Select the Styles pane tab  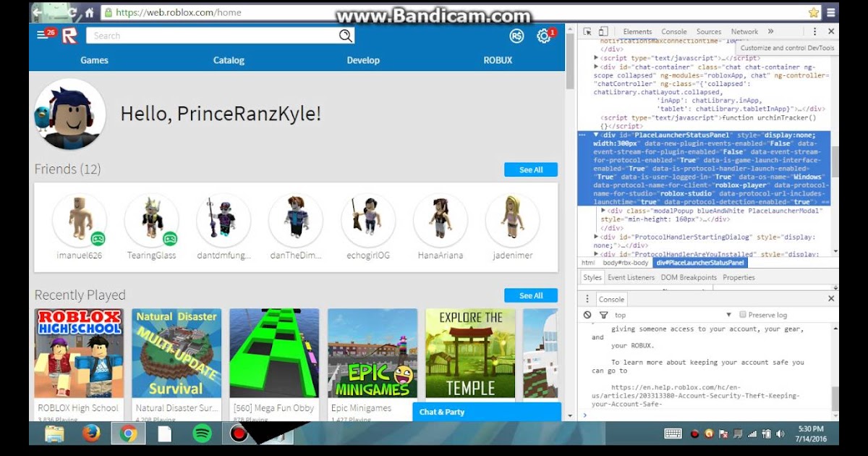click(592, 277)
